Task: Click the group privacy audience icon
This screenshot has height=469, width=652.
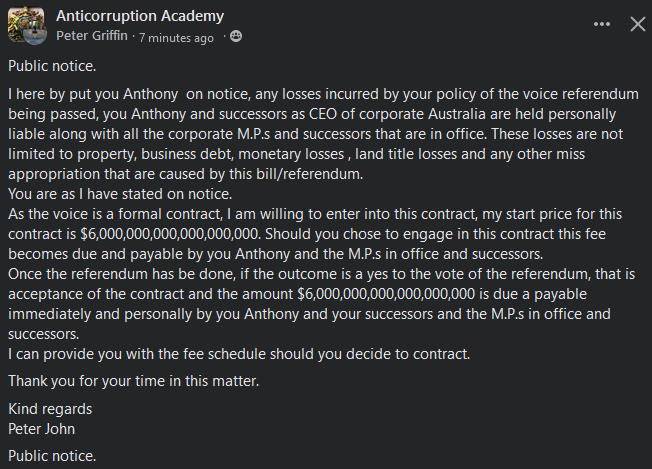Action: pyautogui.click(x=235, y=37)
